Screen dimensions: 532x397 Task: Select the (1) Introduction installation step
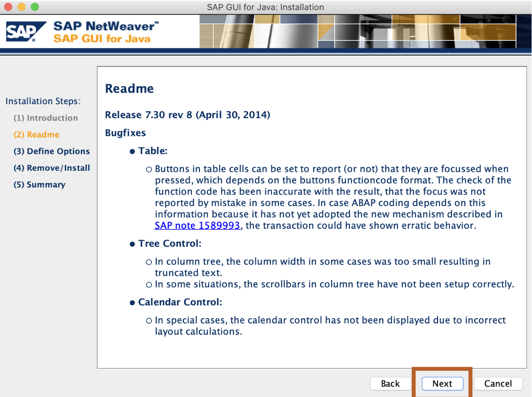pos(45,118)
